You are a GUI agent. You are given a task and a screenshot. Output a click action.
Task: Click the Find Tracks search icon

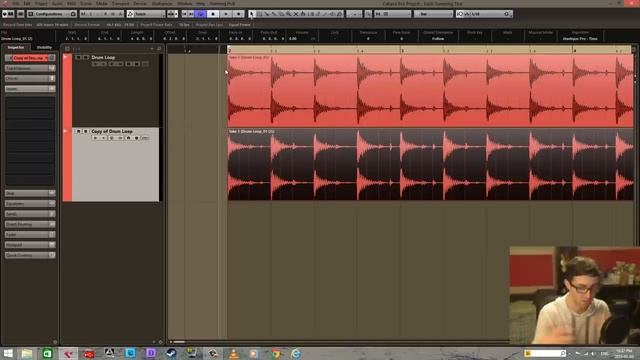point(159,49)
